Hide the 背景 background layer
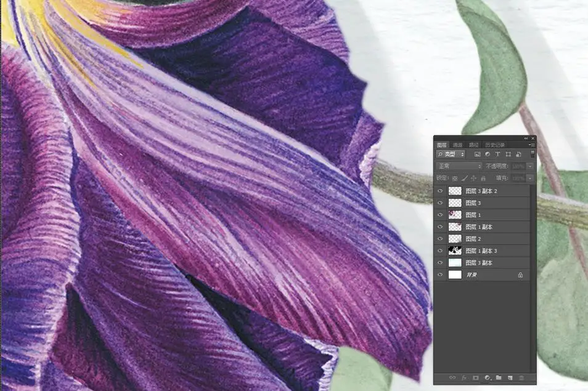The width and height of the screenshot is (588, 391). tap(440, 275)
